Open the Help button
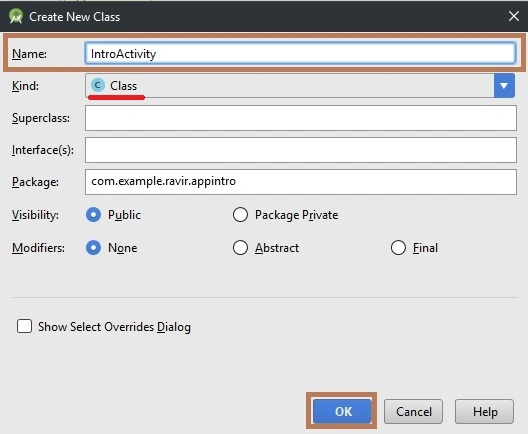The height and width of the screenshot is (434, 528). tap(484, 411)
